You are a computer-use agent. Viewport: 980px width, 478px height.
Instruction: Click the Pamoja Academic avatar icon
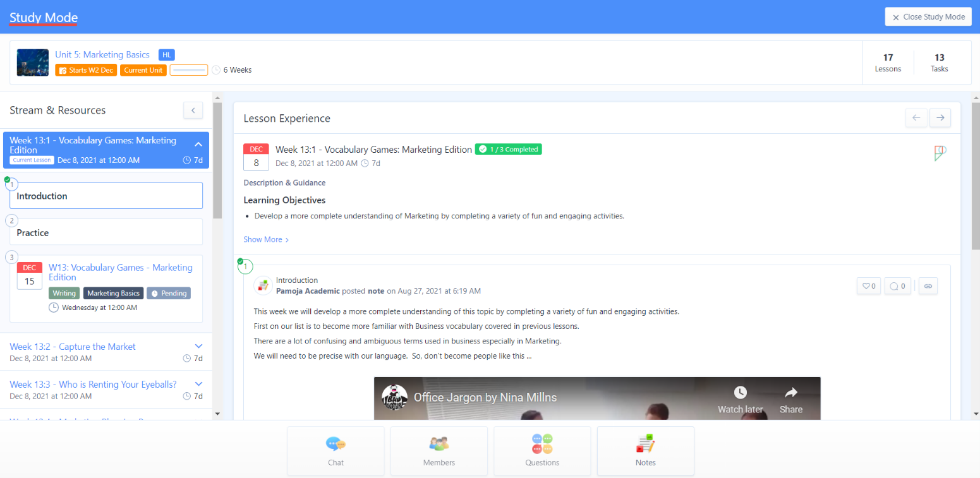pos(263,285)
